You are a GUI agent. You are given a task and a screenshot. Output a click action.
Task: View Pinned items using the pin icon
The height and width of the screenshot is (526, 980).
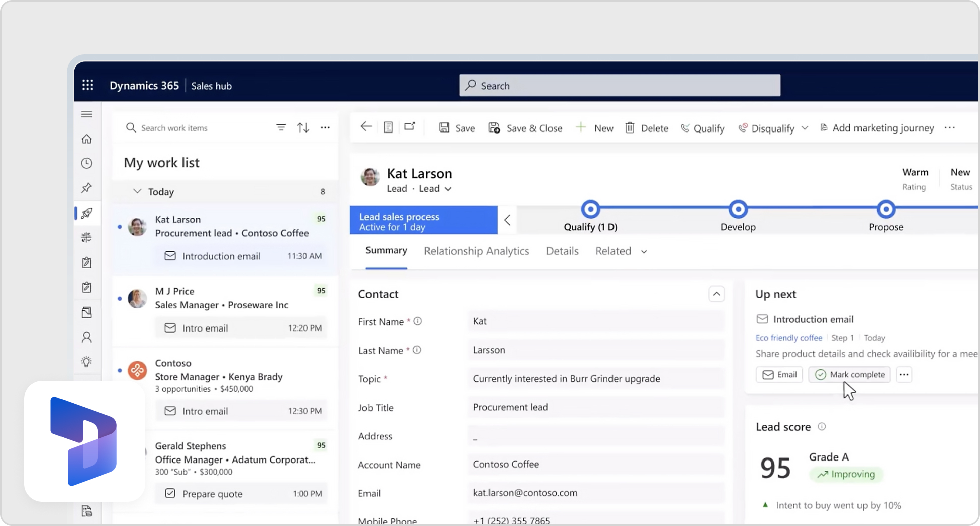pos(86,187)
